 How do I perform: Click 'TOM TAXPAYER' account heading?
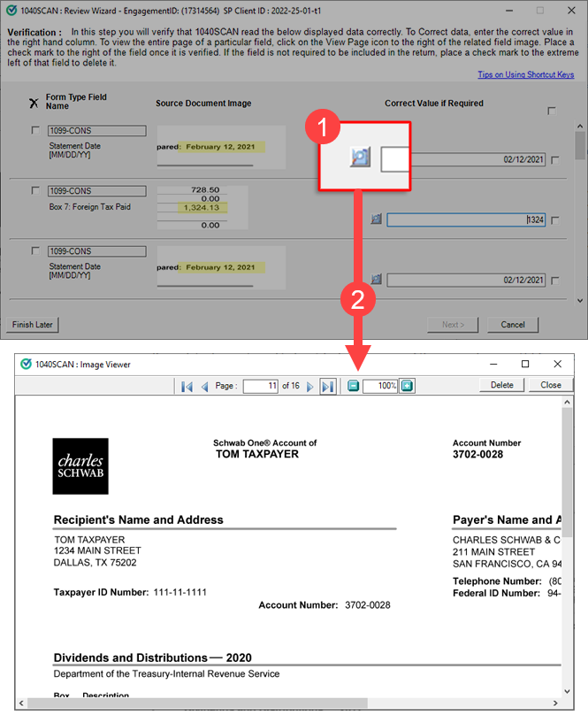[x=257, y=454]
